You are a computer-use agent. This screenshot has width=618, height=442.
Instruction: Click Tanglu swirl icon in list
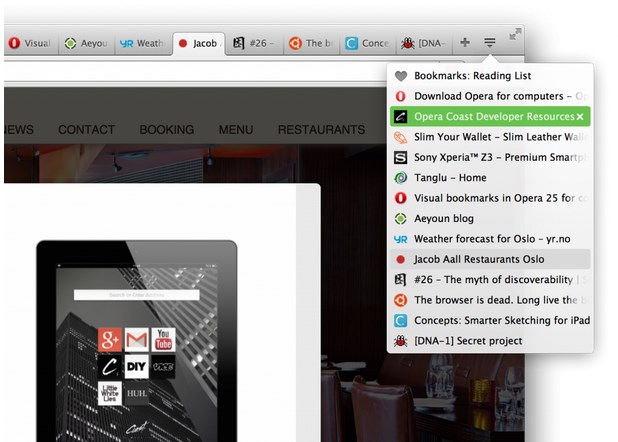point(400,178)
